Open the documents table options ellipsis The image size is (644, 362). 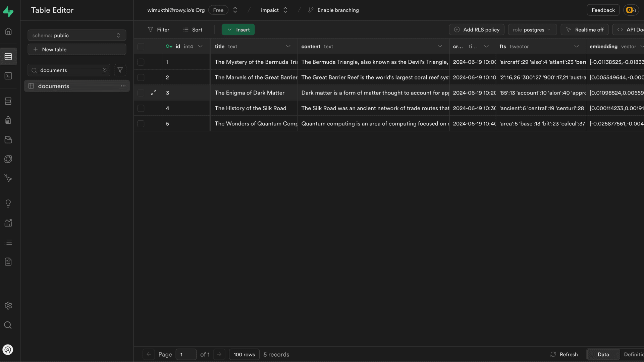click(x=123, y=86)
